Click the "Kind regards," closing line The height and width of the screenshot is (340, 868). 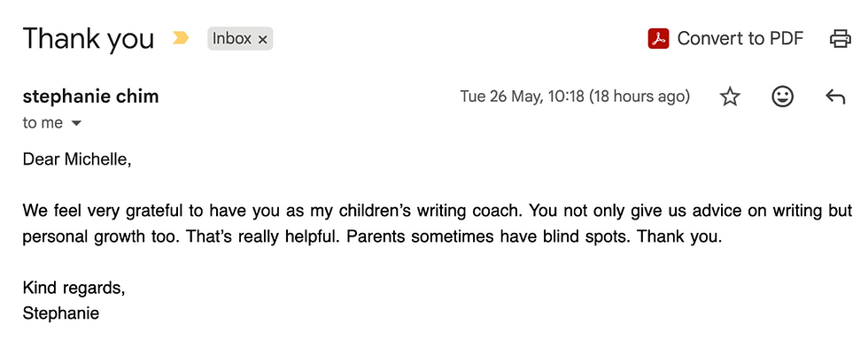coord(74,289)
